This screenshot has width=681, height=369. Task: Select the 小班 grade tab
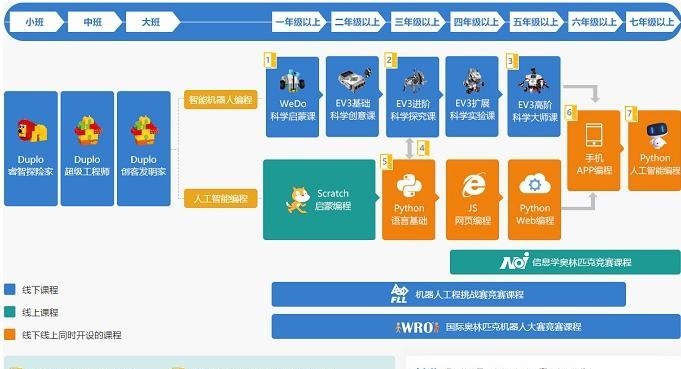36,22
